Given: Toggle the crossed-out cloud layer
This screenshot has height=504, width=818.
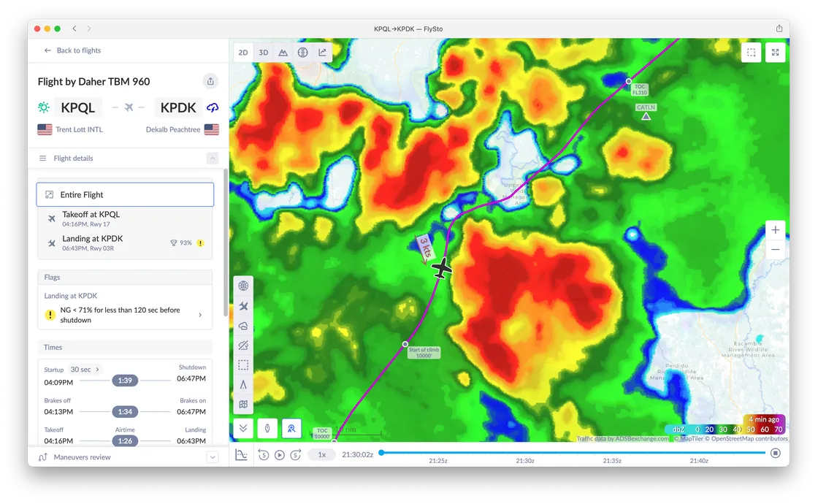Looking at the screenshot, I should point(243,345).
